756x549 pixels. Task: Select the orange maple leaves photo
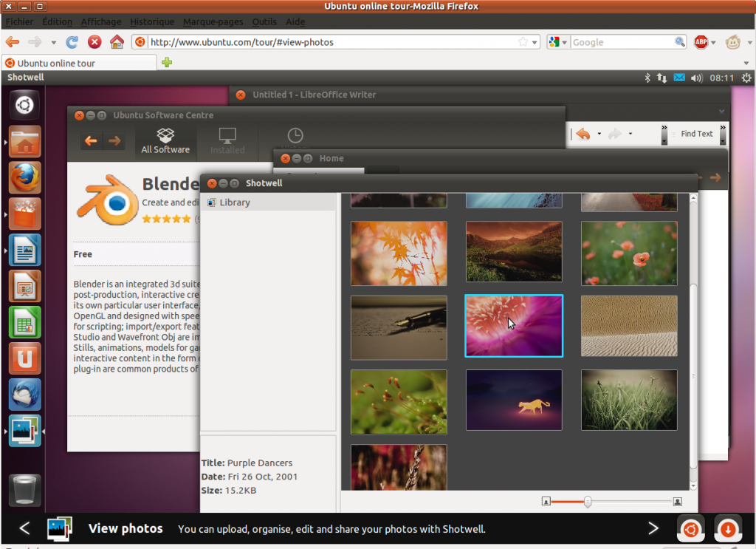[x=399, y=253]
